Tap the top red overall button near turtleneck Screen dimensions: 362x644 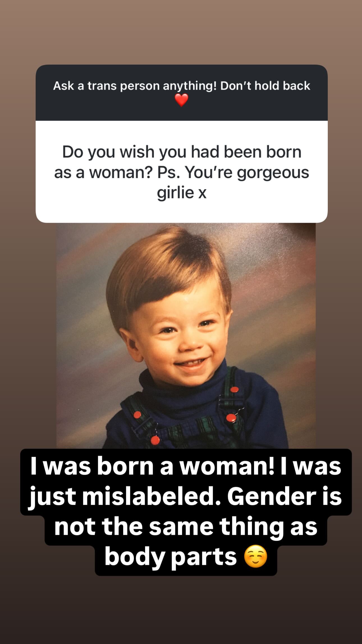(234, 390)
